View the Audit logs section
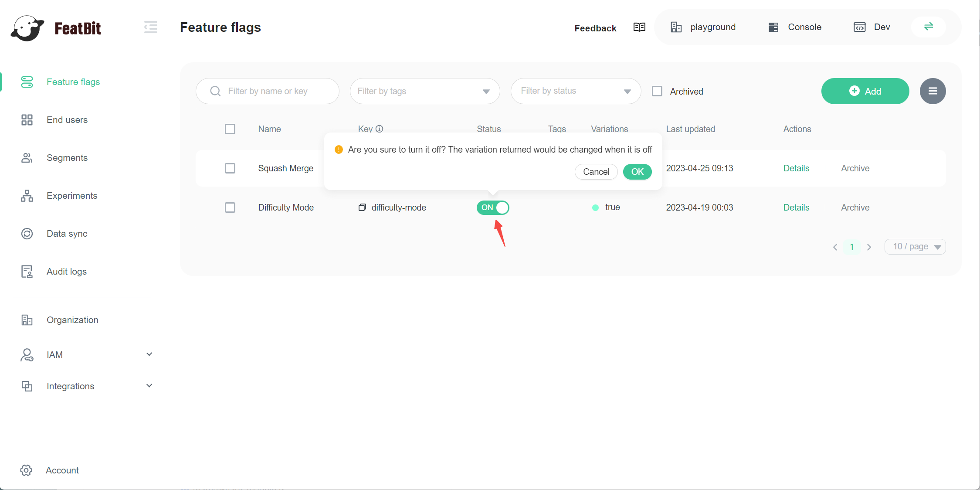The image size is (980, 490). 66,271
